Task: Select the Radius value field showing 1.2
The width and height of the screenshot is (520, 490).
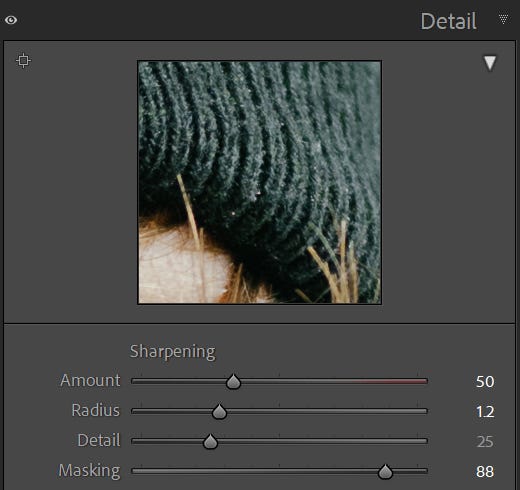Action: coord(485,412)
